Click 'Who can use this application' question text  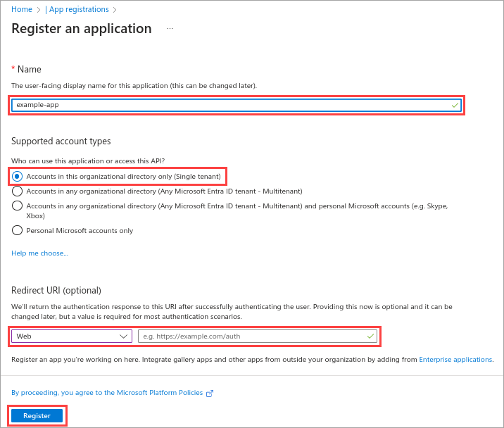tap(88, 160)
